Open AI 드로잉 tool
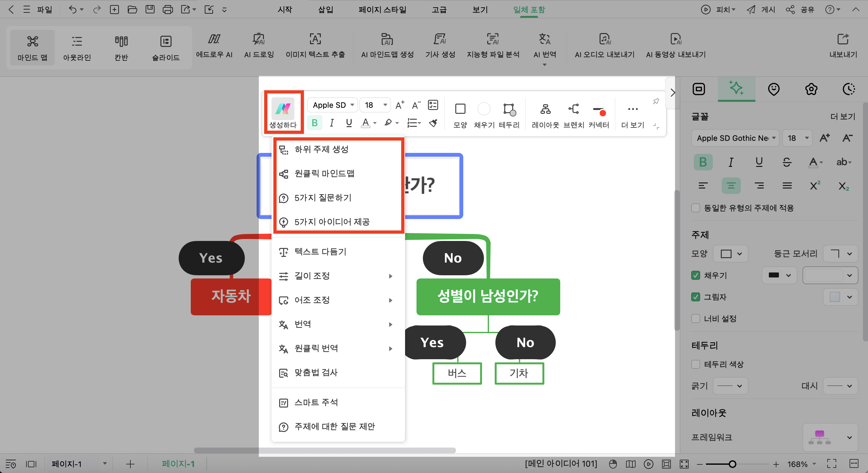Viewport: 868px width, 473px height. [x=259, y=46]
